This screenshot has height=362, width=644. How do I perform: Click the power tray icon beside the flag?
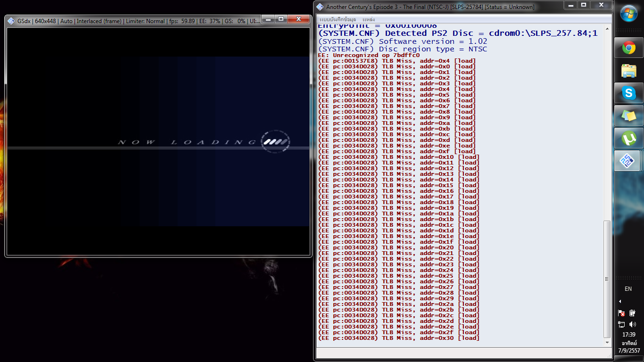click(x=633, y=313)
